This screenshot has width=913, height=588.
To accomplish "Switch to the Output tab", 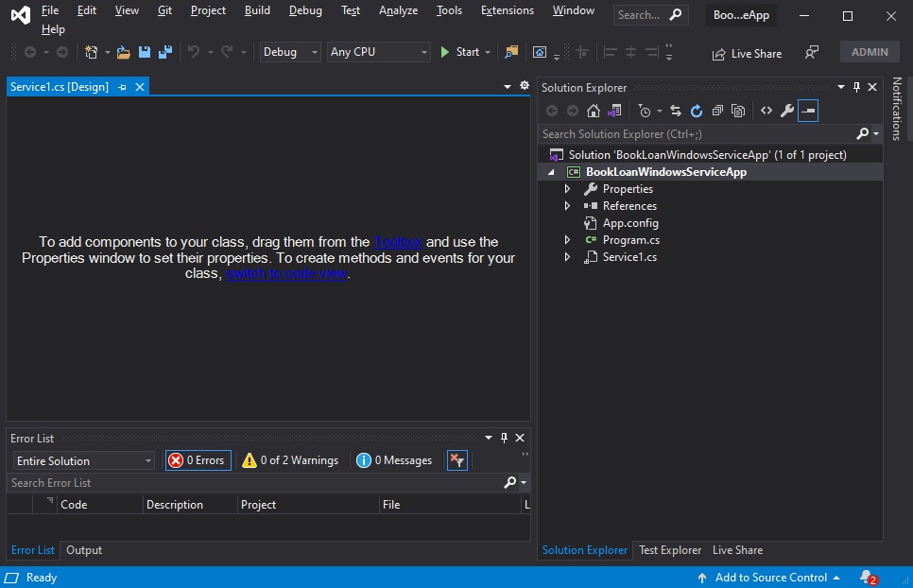I will click(84, 550).
